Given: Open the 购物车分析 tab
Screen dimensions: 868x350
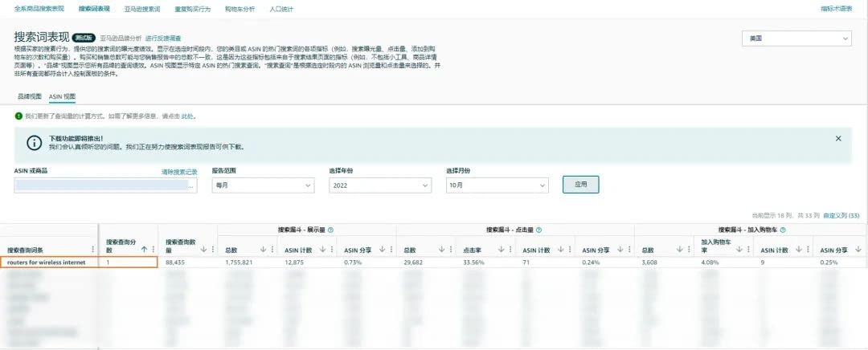Looking at the screenshot, I should tap(240, 9).
